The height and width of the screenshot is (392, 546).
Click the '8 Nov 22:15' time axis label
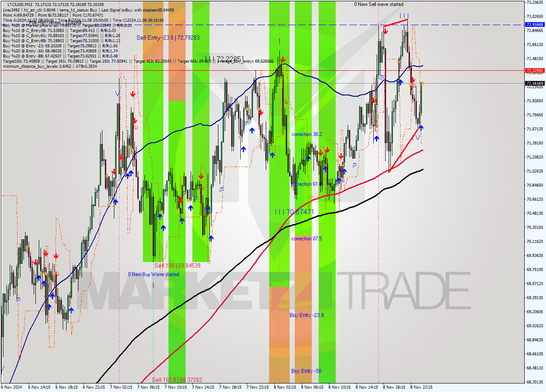[422, 387]
